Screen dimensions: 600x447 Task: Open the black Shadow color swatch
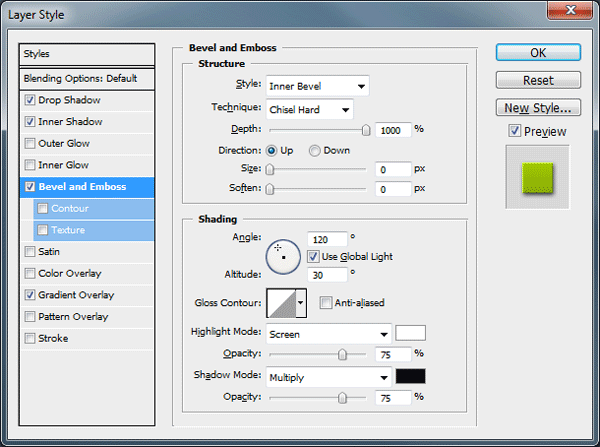click(410, 376)
